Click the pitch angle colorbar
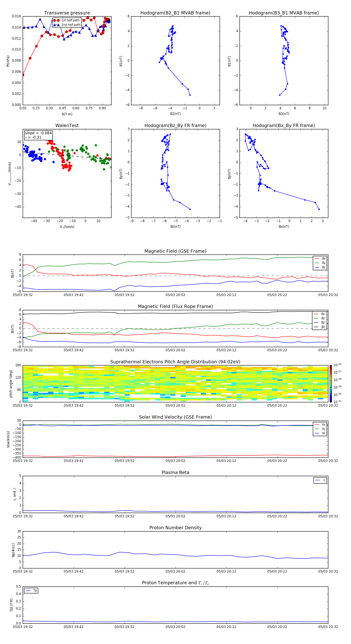This screenshot has height=644, width=351. [x=331, y=384]
